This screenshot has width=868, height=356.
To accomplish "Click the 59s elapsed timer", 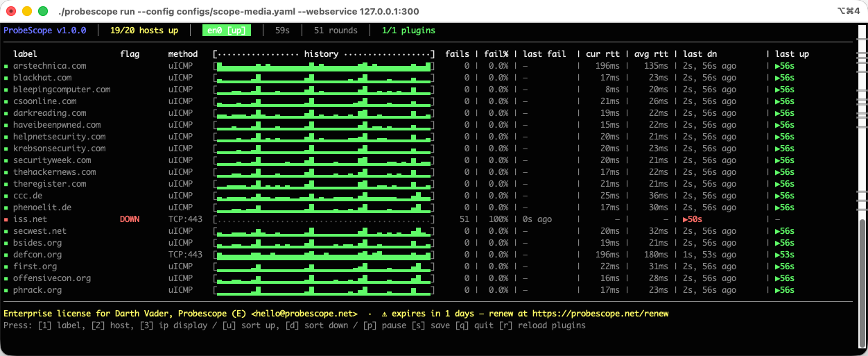I will point(282,31).
